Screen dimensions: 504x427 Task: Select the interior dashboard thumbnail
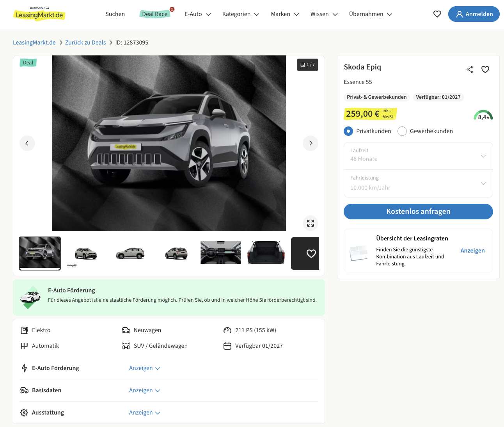tap(221, 253)
